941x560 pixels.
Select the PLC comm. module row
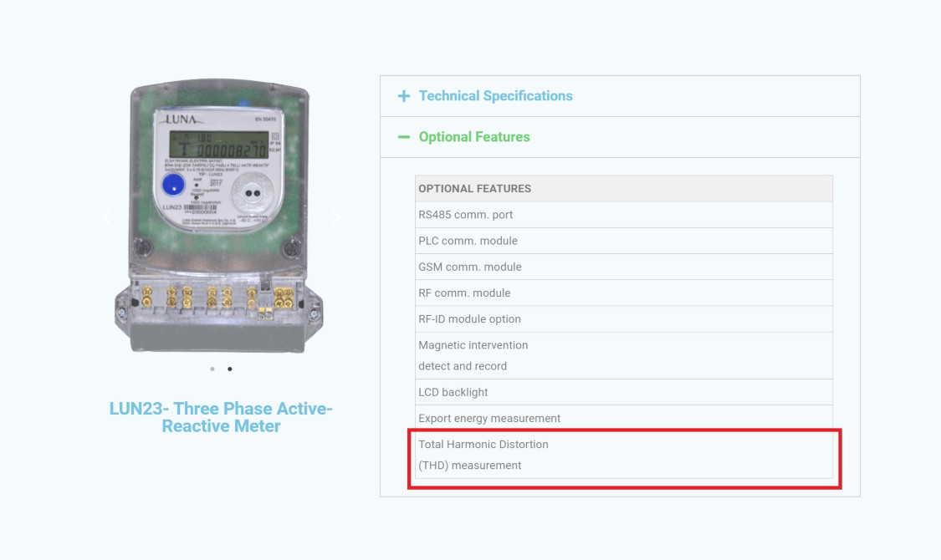(623, 241)
